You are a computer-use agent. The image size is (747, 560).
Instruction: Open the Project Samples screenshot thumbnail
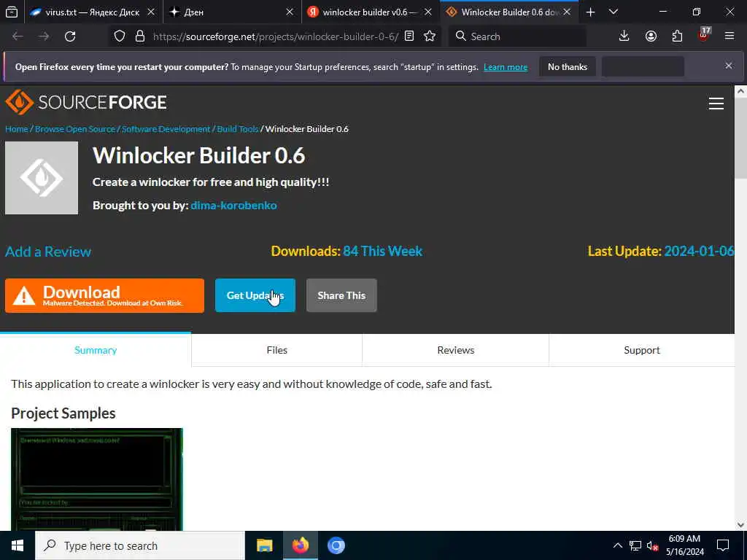[97, 479]
